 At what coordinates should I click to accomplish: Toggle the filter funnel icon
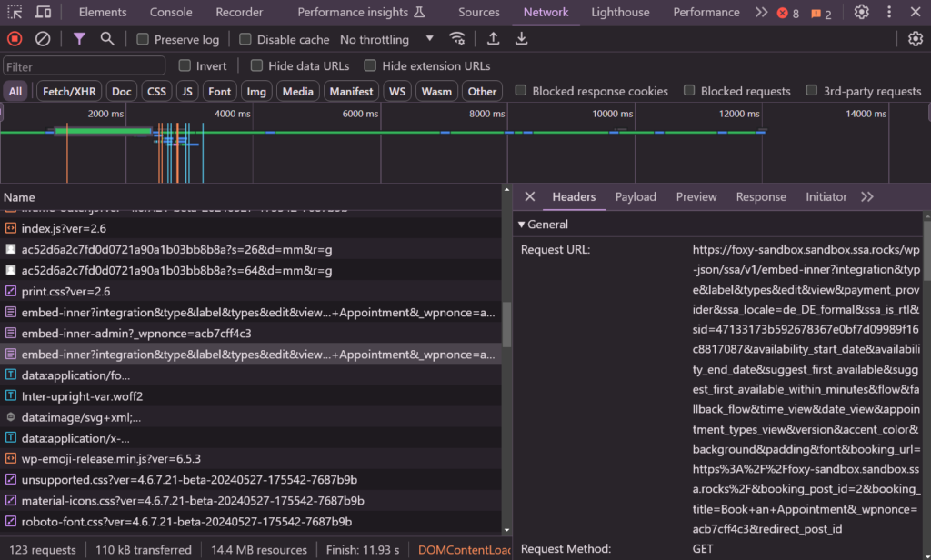[x=79, y=39]
